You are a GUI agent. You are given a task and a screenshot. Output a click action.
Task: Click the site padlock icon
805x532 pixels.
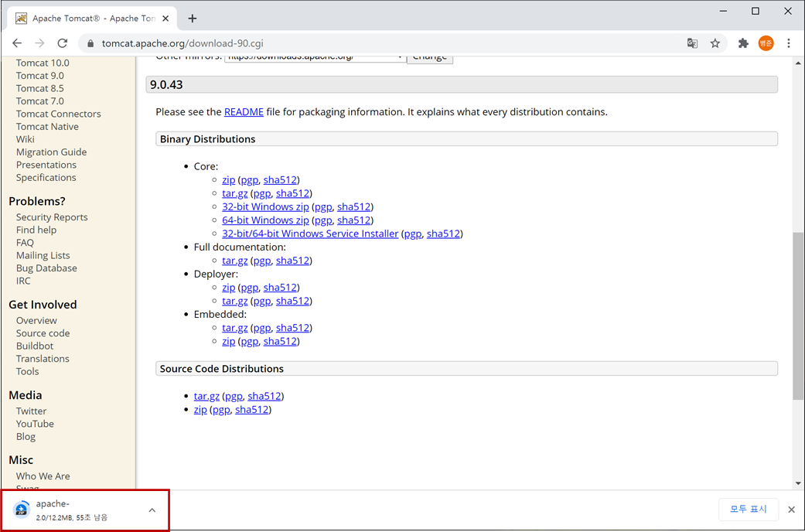coord(91,43)
